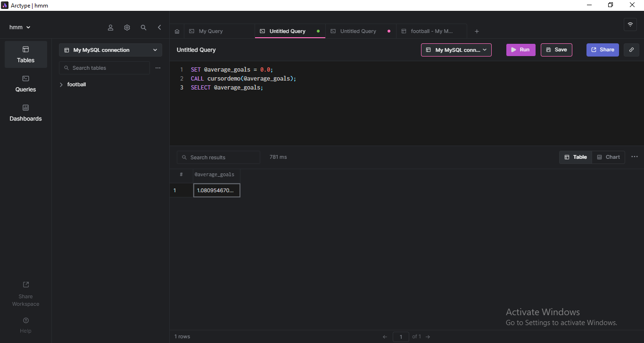Open more options beside Search tables

(x=158, y=68)
